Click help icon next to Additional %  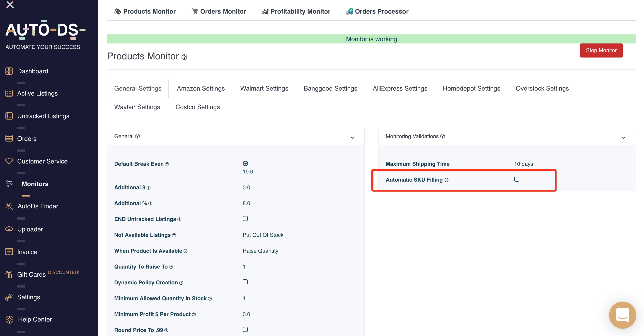point(150,204)
